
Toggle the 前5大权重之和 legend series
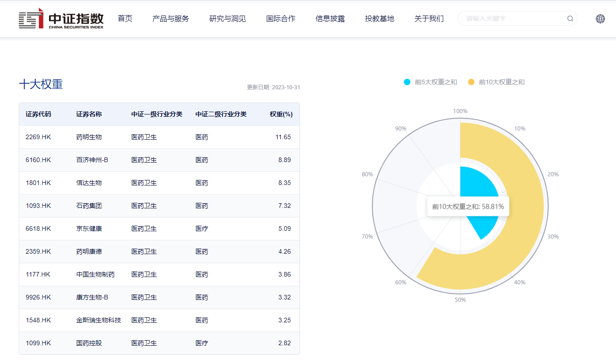(431, 82)
